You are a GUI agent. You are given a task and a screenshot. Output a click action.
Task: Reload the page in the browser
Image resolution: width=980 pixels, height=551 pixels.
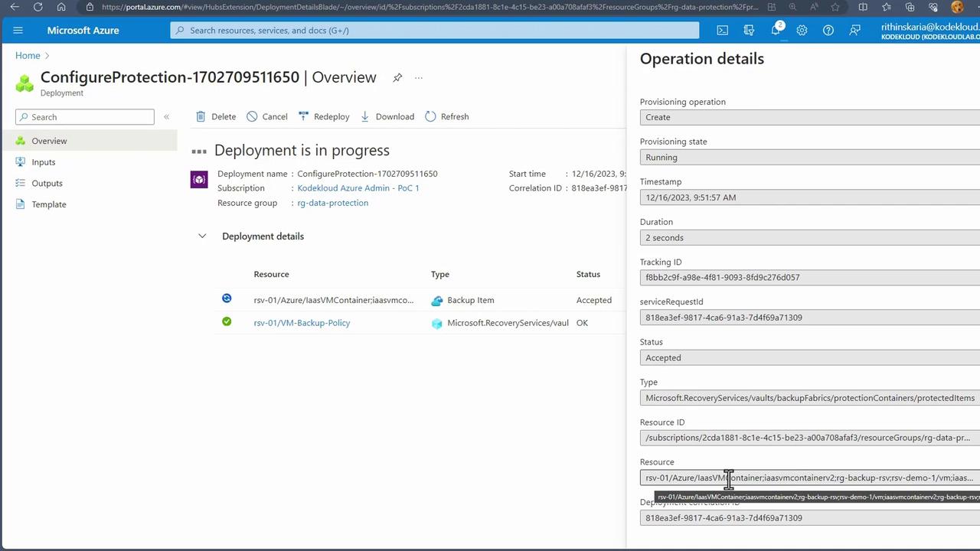[38, 8]
